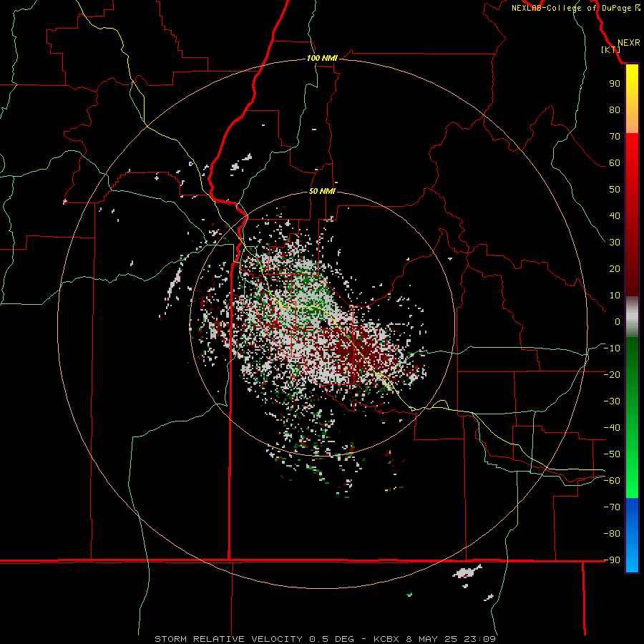Viewport: 644px width, 644px height.
Task: Click the "0" scale value
Action: [x=618, y=322]
